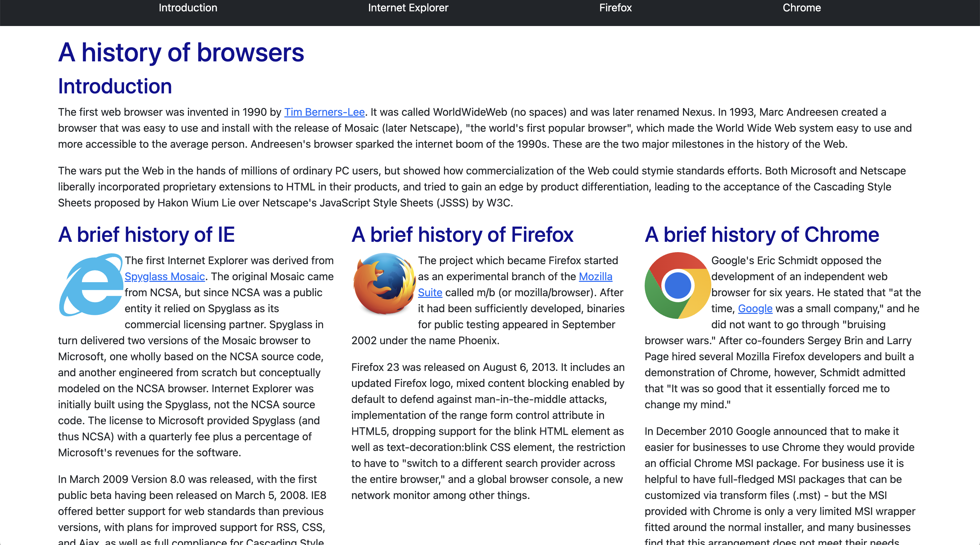Open the Introduction nav item

188,8
